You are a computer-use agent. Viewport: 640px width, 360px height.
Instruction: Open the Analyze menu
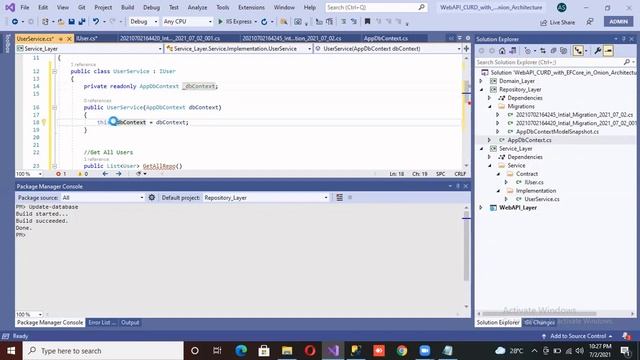(x=197, y=7)
